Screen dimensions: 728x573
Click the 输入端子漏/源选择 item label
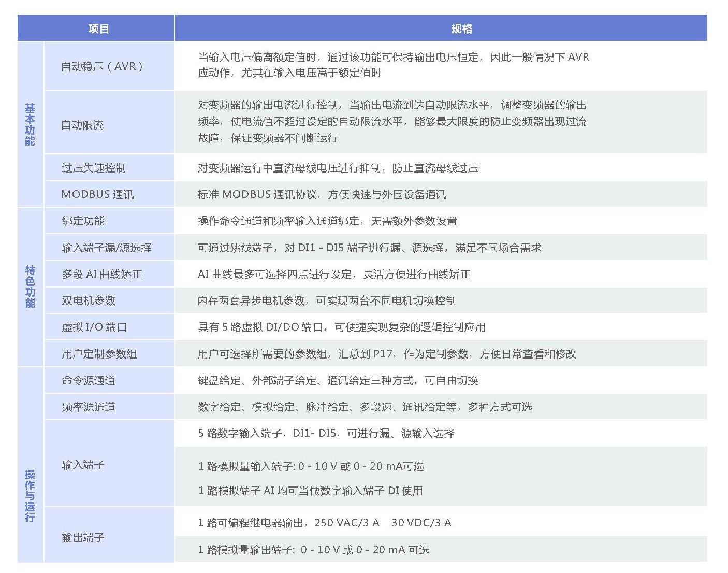(107, 248)
